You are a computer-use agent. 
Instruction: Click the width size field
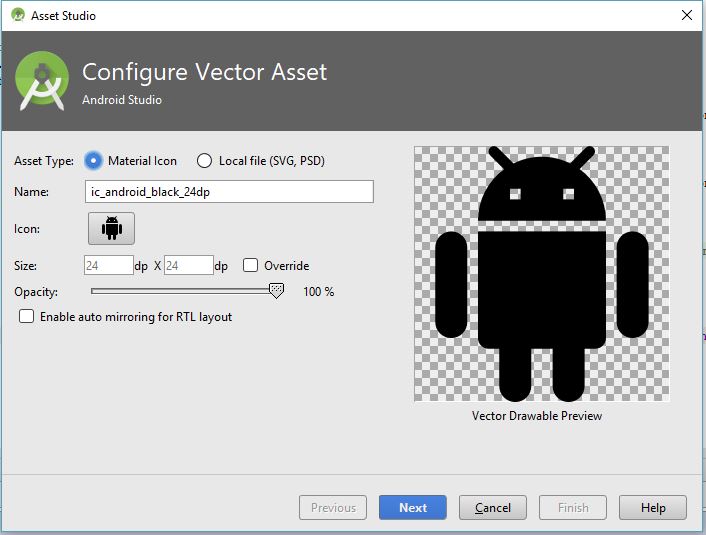click(x=109, y=265)
